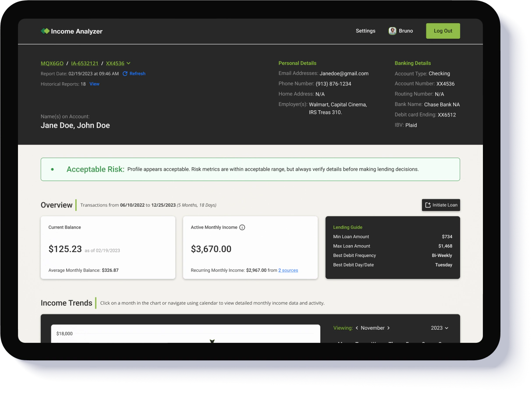The height and width of the screenshot is (401, 532).
Task: Expand the XX4536 account dropdown
Action: click(x=128, y=63)
